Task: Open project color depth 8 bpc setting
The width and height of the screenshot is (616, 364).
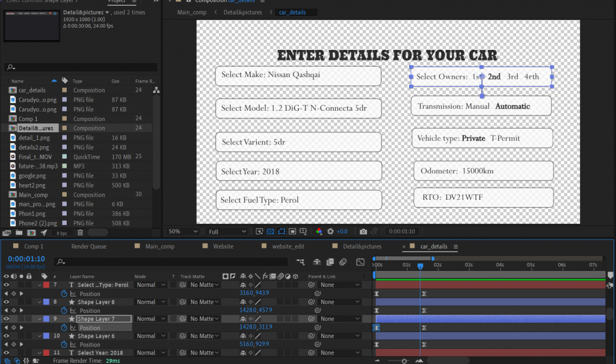Action: pos(62,233)
